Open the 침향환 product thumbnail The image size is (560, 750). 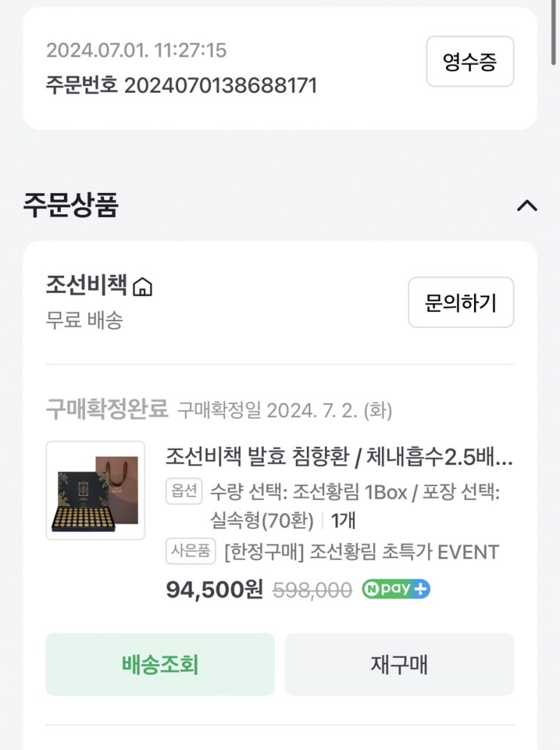point(95,490)
